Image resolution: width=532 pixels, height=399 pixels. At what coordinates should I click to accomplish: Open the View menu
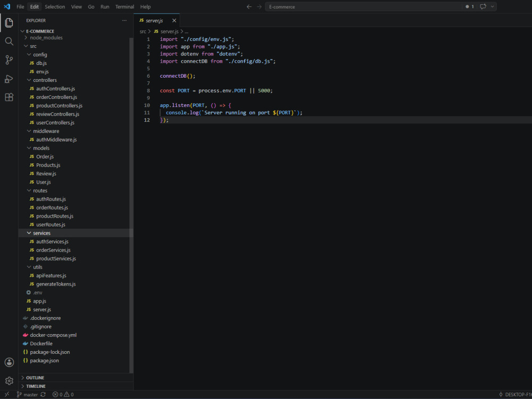coord(76,6)
